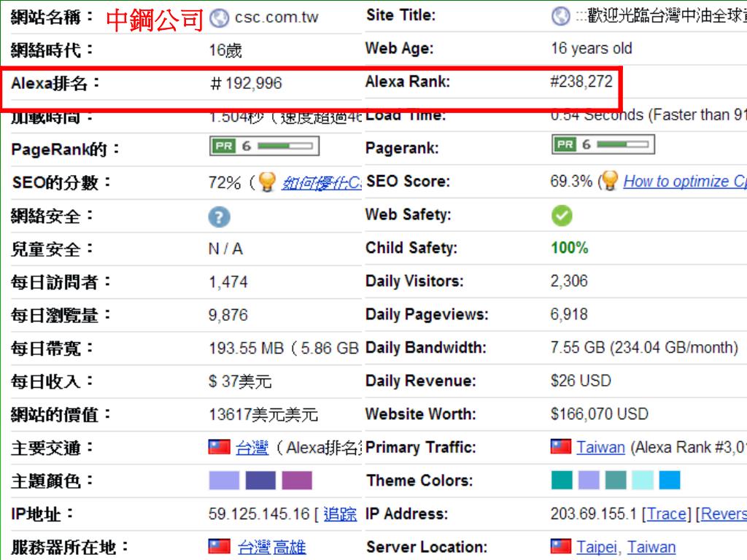Click the Daily Bandwidth value 7.55 GB
This screenshot has height=560, width=747.
pos(578,348)
